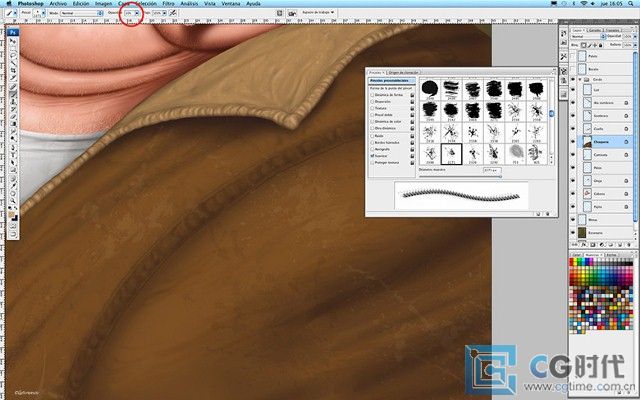Screen dimensions: 640x400
Task: Enable airbrush mode in options bar
Action: [173, 13]
